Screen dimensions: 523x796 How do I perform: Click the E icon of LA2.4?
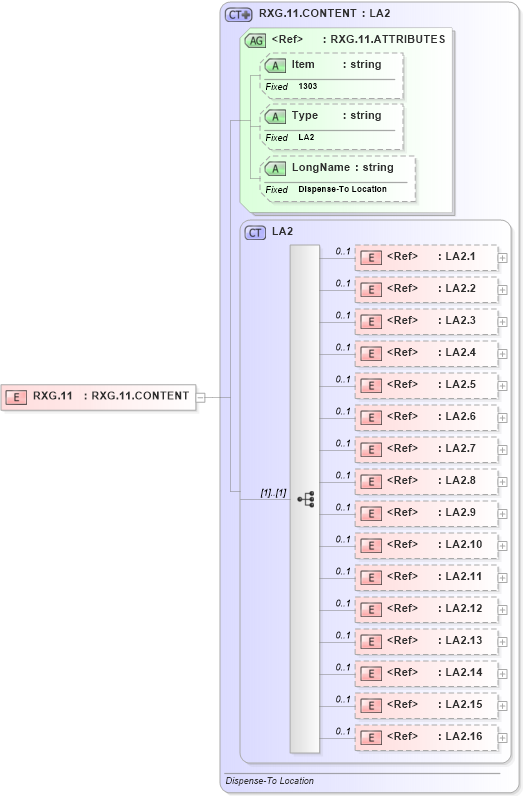point(371,354)
